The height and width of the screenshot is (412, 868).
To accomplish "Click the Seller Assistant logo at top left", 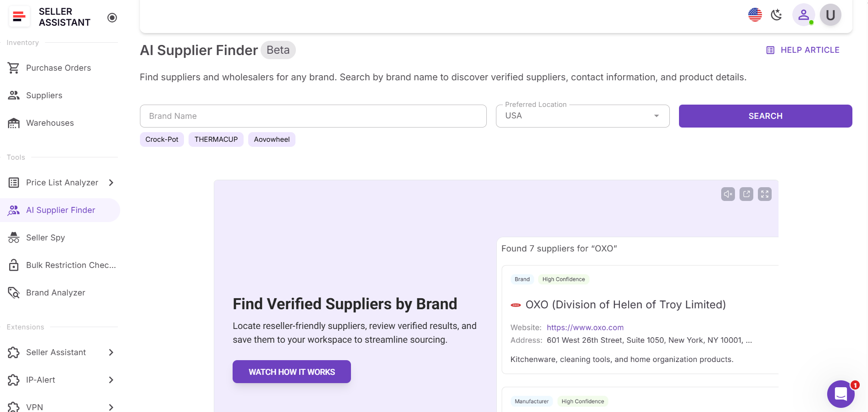I will tap(19, 16).
